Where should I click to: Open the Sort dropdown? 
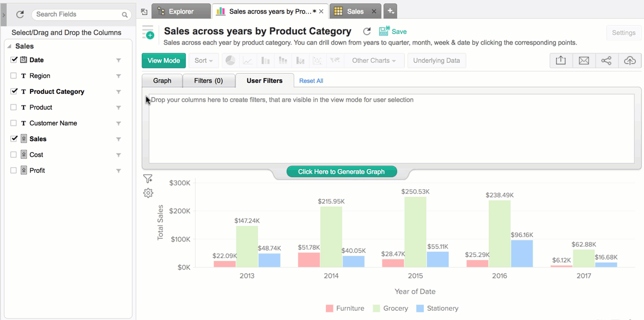[204, 61]
